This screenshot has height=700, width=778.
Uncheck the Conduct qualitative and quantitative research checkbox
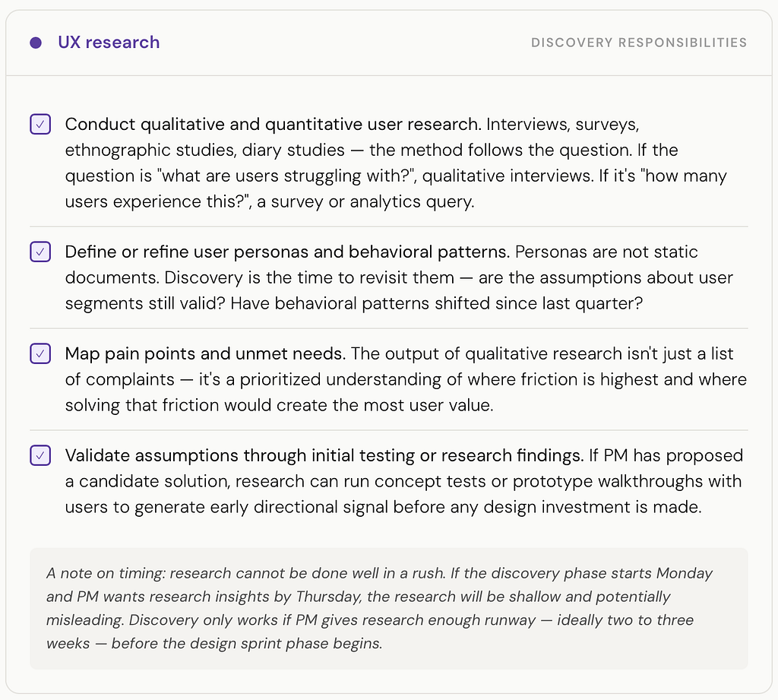pyautogui.click(x=40, y=124)
